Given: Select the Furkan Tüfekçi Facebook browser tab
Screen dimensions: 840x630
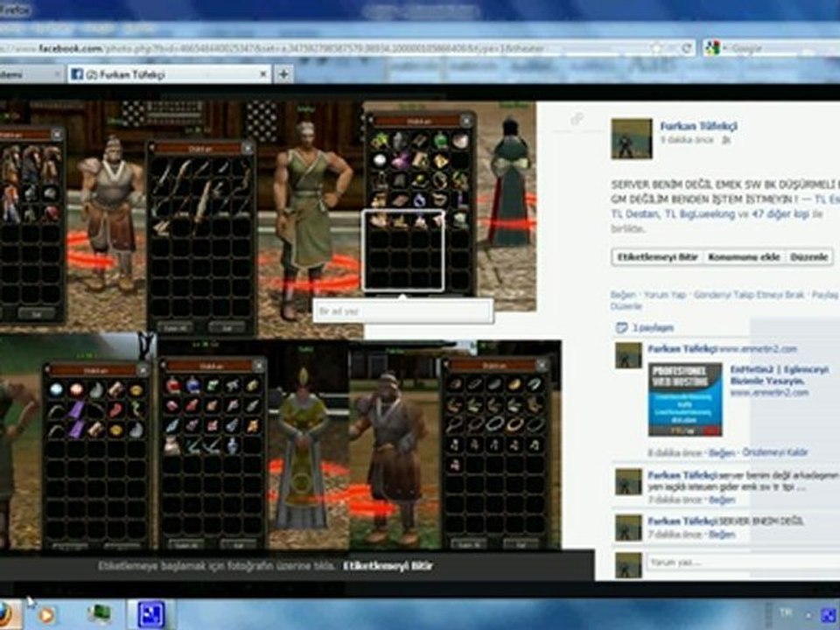Looking at the screenshot, I should [x=169, y=73].
